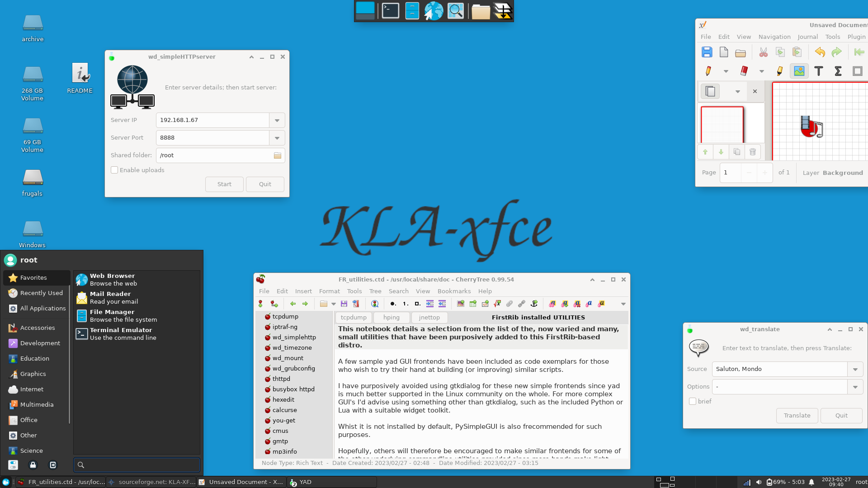Enable uploads checkbox in HTTP server
The height and width of the screenshot is (488, 868).
click(x=114, y=170)
